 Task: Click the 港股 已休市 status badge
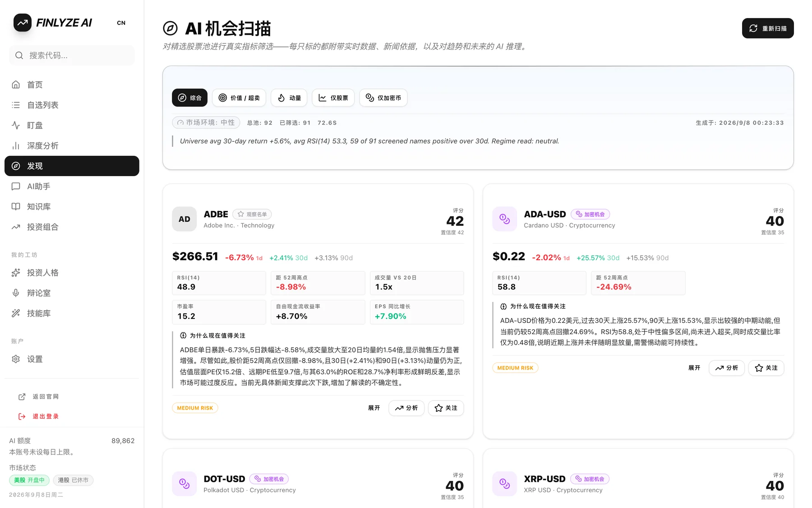73,480
